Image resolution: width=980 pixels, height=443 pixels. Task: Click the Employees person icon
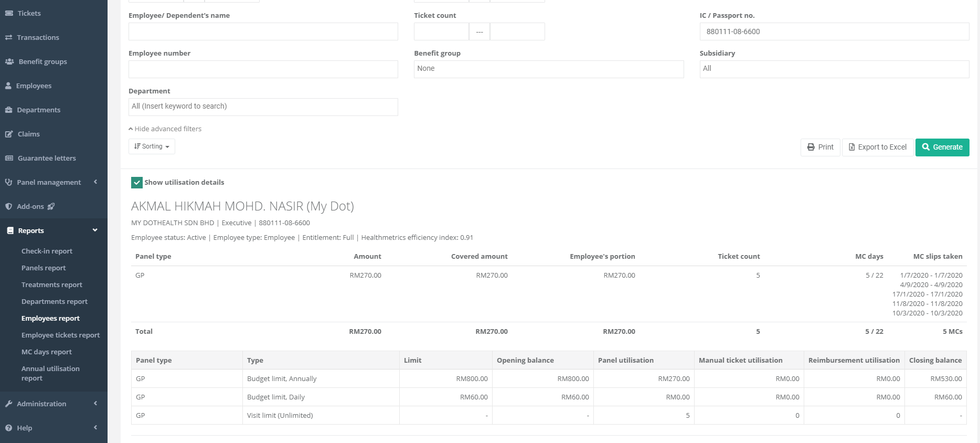8,86
